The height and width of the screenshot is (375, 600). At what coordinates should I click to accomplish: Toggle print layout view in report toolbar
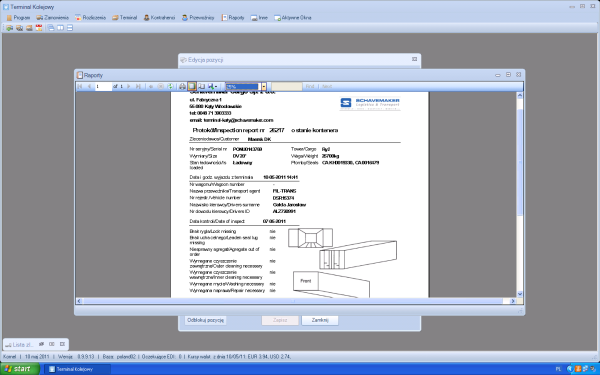tap(192, 86)
